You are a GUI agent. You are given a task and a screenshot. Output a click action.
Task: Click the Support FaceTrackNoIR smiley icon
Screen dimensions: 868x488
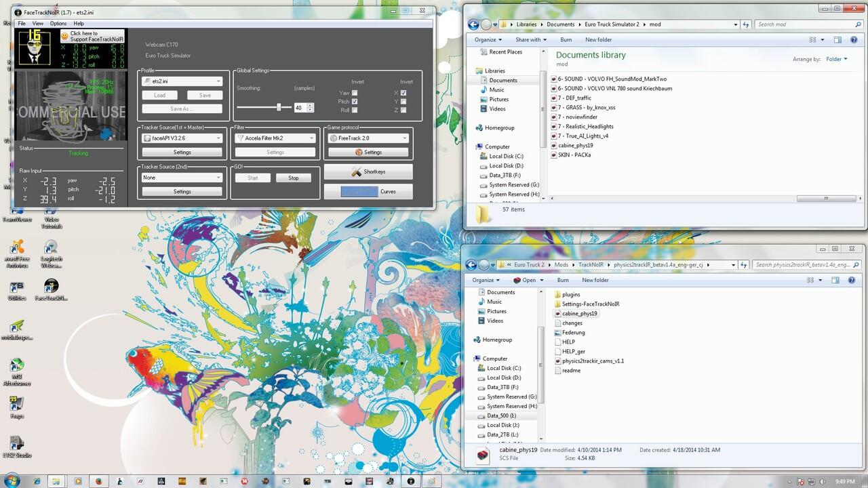pyautogui.click(x=64, y=36)
